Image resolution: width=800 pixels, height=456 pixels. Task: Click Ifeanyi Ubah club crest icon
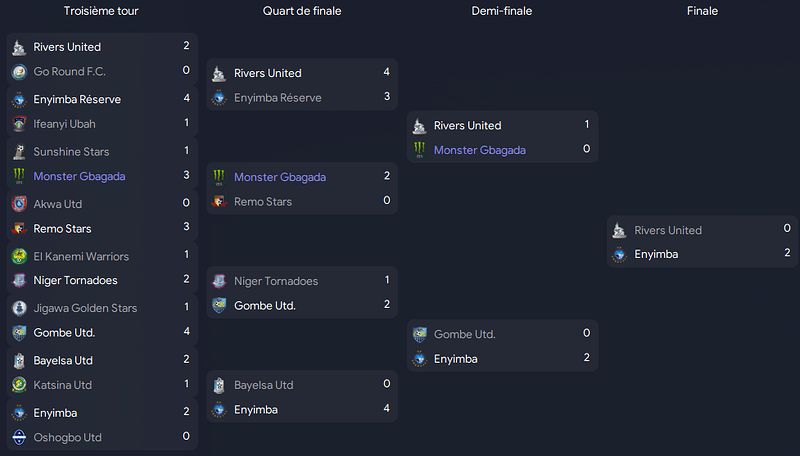[19, 124]
